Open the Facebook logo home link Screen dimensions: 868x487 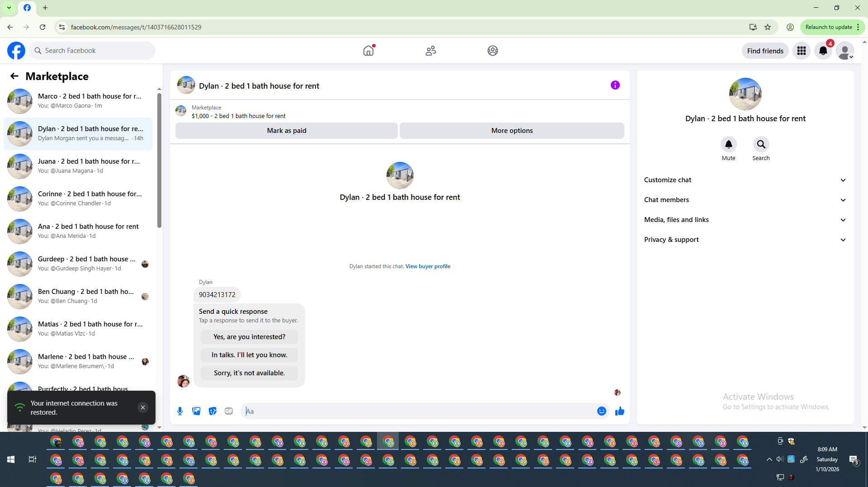click(x=16, y=51)
